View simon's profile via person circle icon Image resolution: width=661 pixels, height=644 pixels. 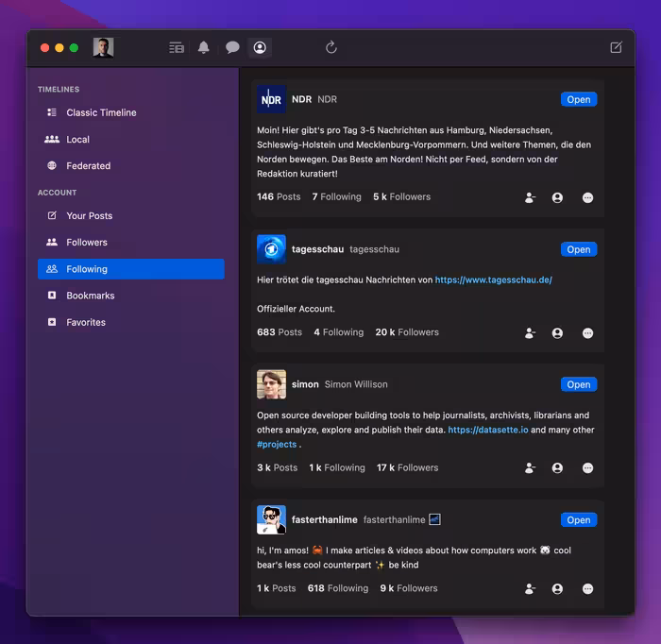(x=557, y=467)
